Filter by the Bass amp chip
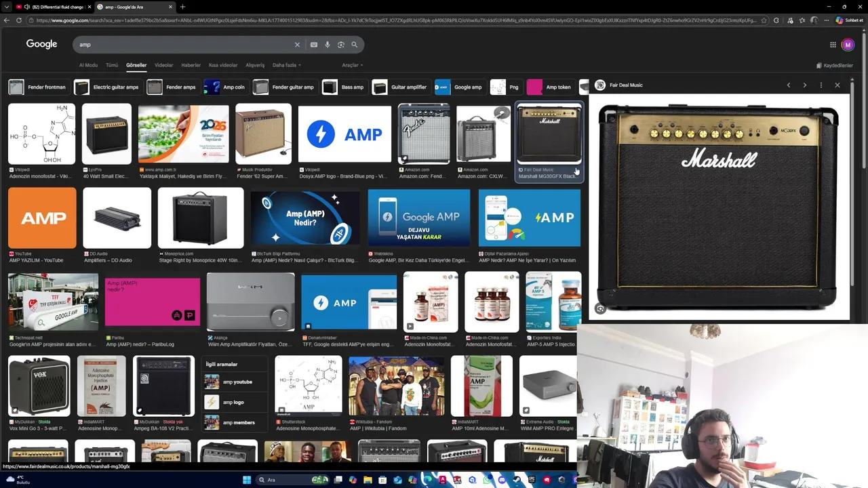 coord(344,87)
